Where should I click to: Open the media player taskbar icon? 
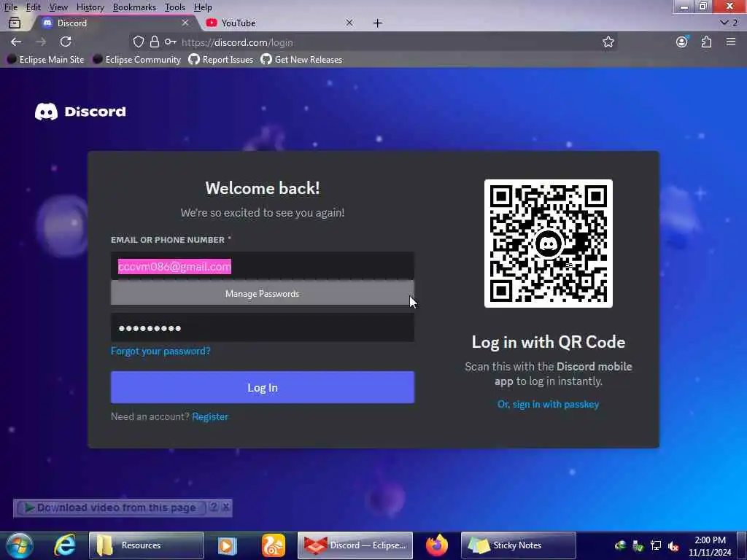click(x=228, y=545)
